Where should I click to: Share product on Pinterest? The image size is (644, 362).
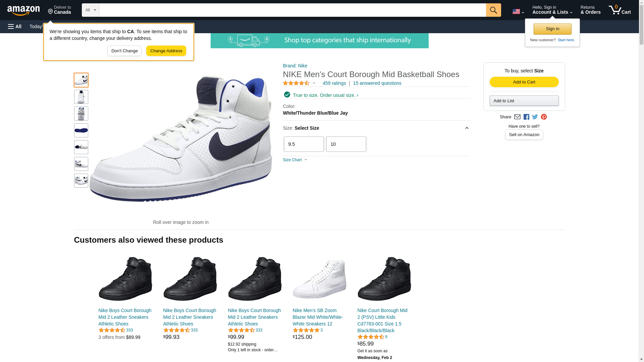[x=544, y=117]
